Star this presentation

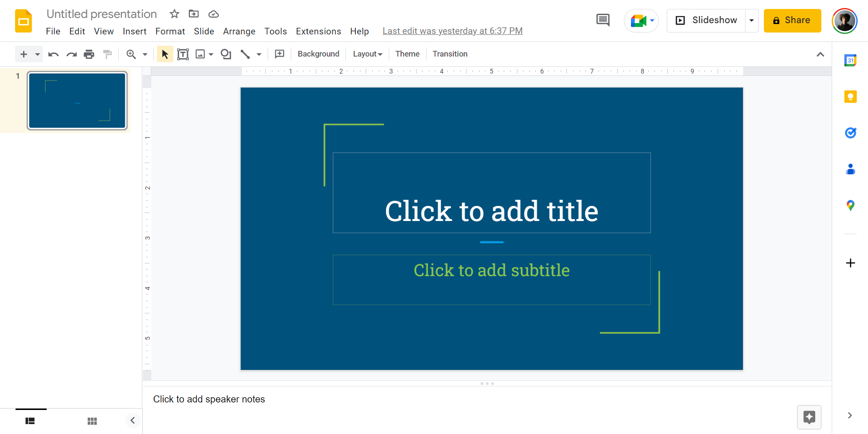pyautogui.click(x=174, y=14)
